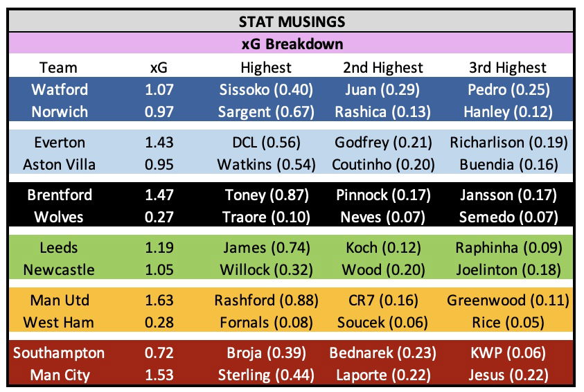Viewport: 584px width, 392px height.
Task: Click Man City's 1.53 xG value
Action: coord(160,375)
